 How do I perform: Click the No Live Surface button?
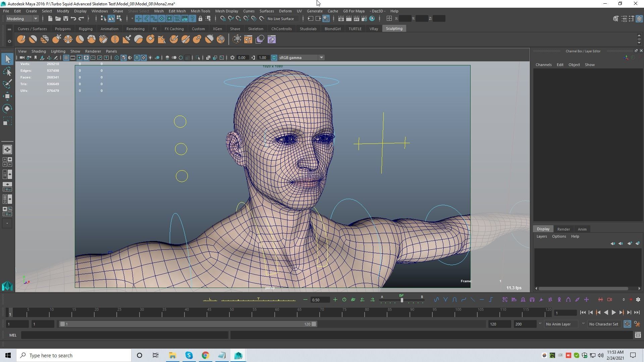click(281, 18)
